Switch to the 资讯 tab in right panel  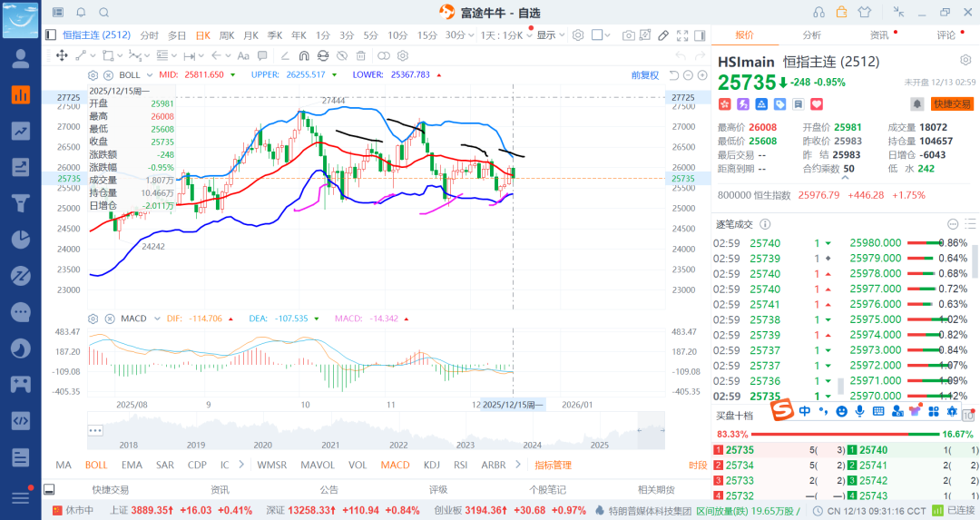[x=879, y=35]
